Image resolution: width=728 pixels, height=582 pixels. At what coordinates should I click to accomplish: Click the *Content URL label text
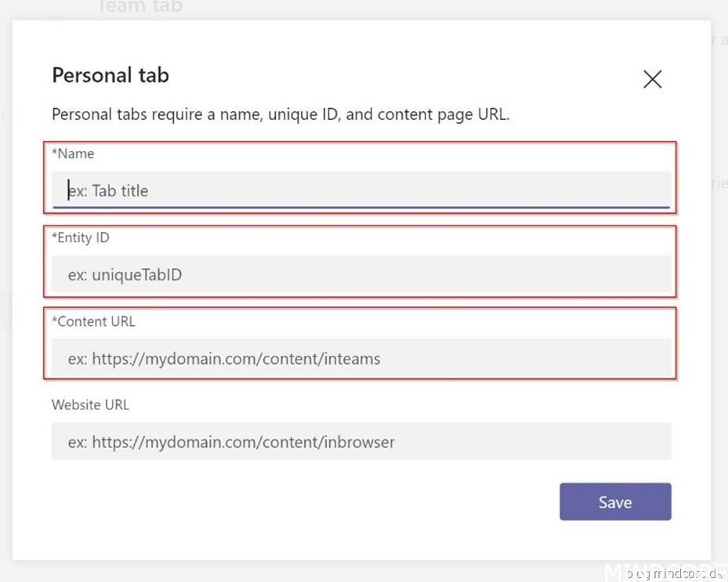(x=93, y=321)
